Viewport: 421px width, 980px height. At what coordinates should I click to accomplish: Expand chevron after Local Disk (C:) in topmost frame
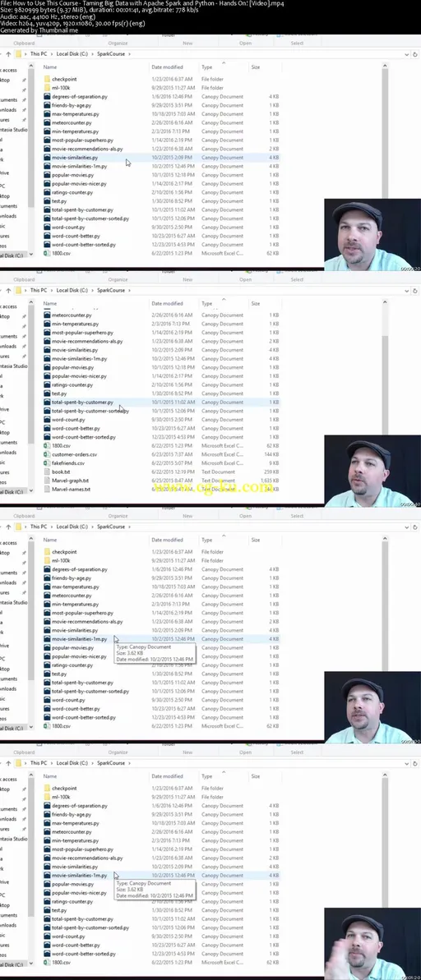pyautogui.click(x=92, y=54)
